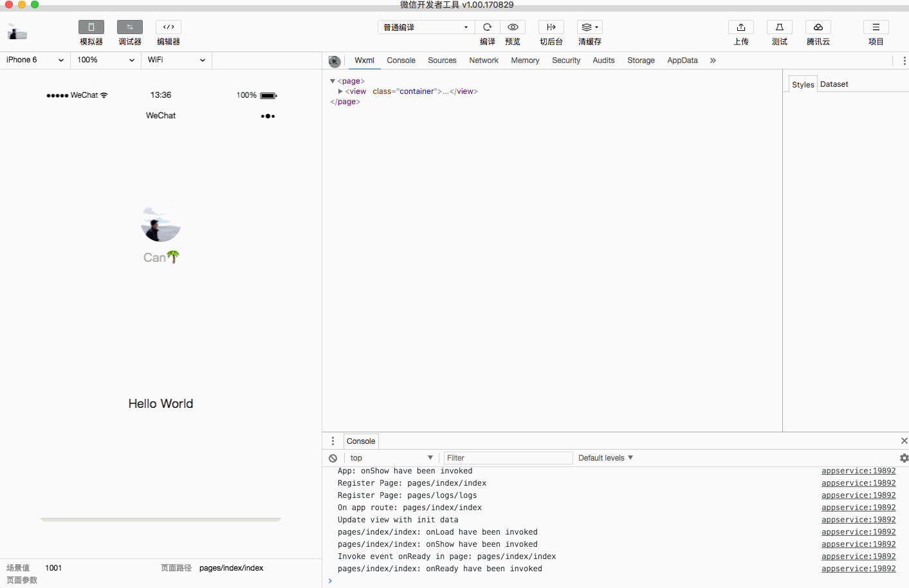Collapse the page node in Wxml tree
This screenshot has width=909, height=588.
(333, 81)
